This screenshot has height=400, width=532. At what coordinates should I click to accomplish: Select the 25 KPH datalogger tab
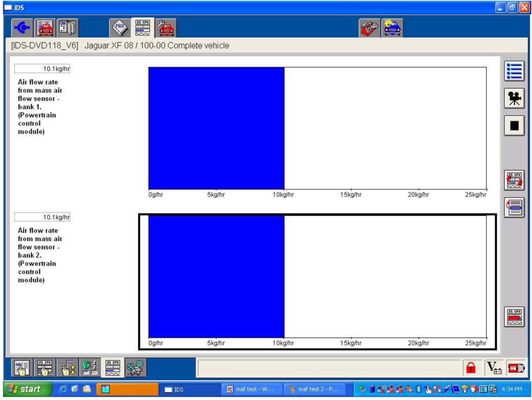(x=143, y=28)
